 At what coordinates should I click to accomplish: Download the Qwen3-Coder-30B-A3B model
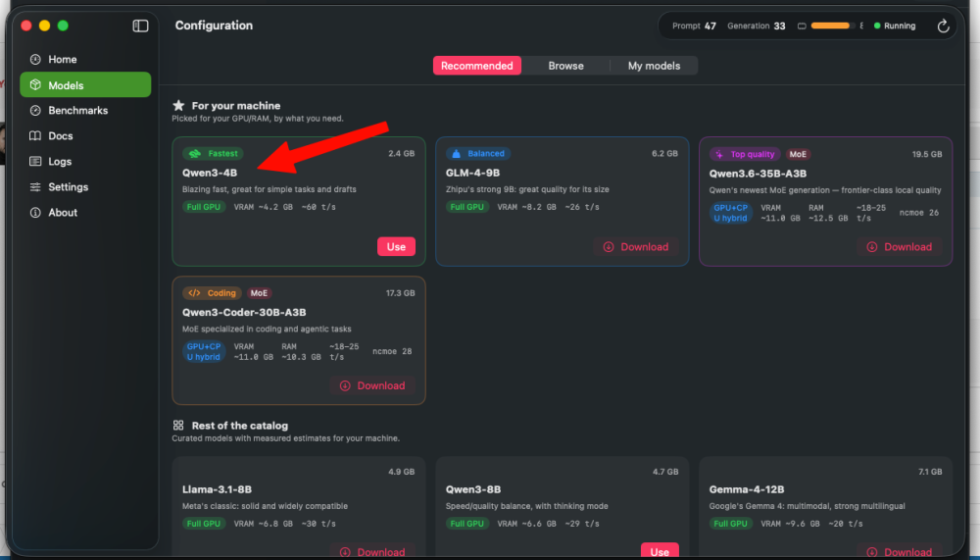(372, 386)
